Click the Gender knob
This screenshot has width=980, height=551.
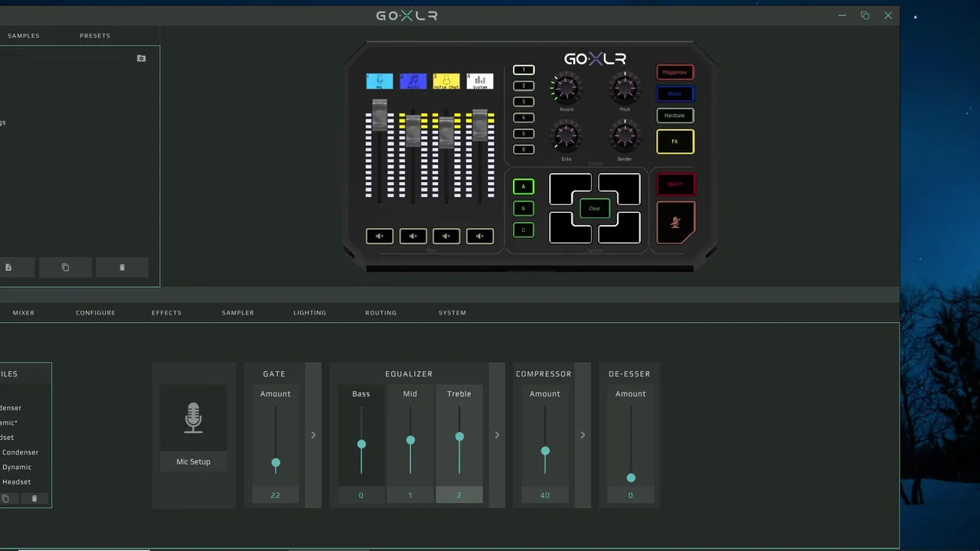click(625, 138)
